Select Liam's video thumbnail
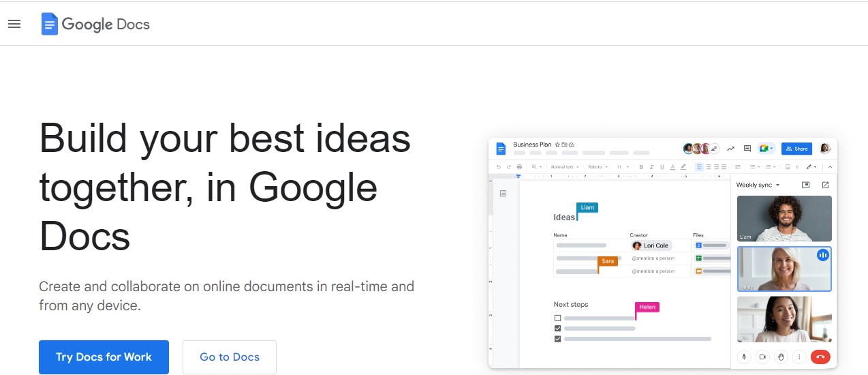 [784, 219]
